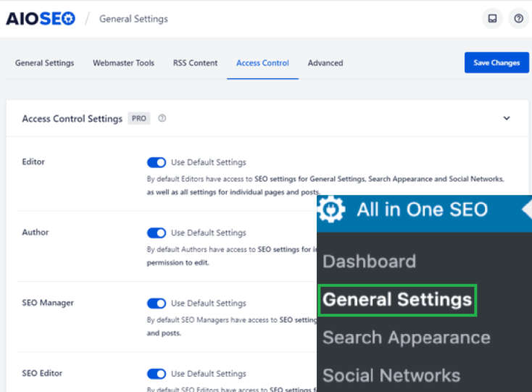Click the Save Changes button
Image resolution: width=532 pixels, height=392 pixels.
496,63
